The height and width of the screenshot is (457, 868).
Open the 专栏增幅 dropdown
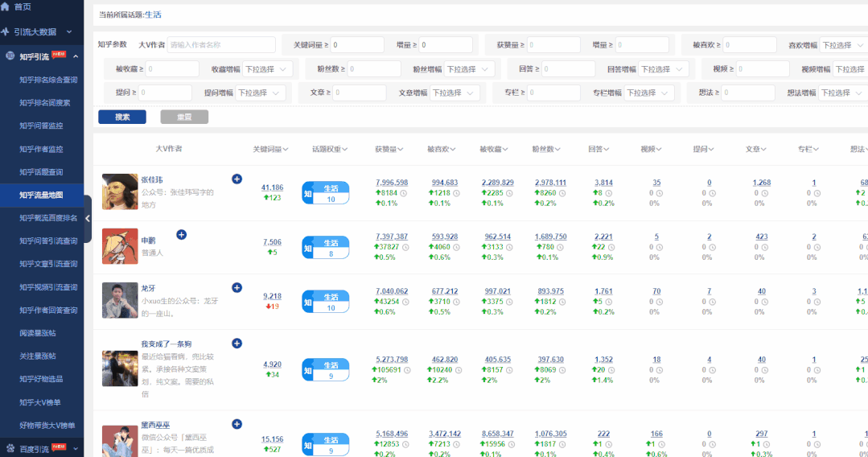pyautogui.click(x=649, y=93)
